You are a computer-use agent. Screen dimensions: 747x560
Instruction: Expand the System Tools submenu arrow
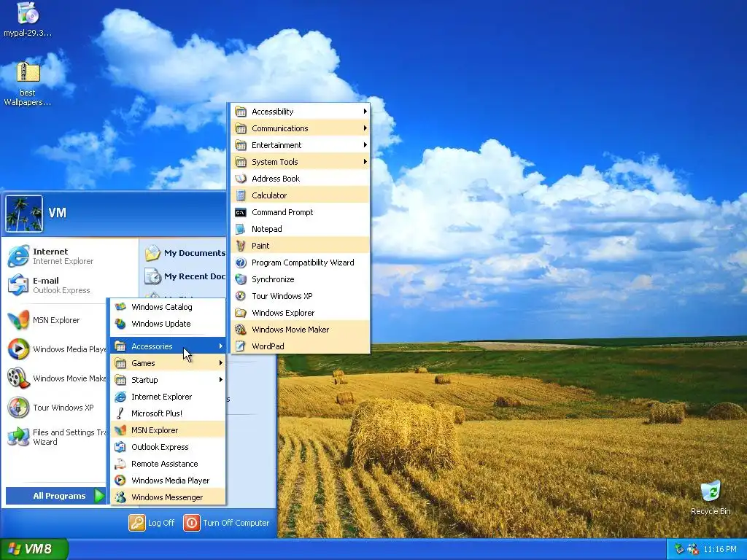pyautogui.click(x=365, y=162)
